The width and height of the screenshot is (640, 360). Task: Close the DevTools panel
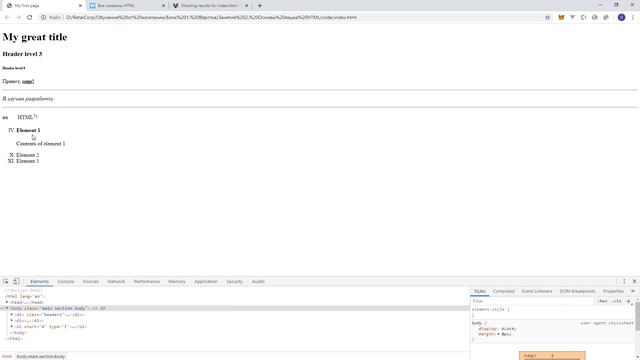[x=634, y=282]
